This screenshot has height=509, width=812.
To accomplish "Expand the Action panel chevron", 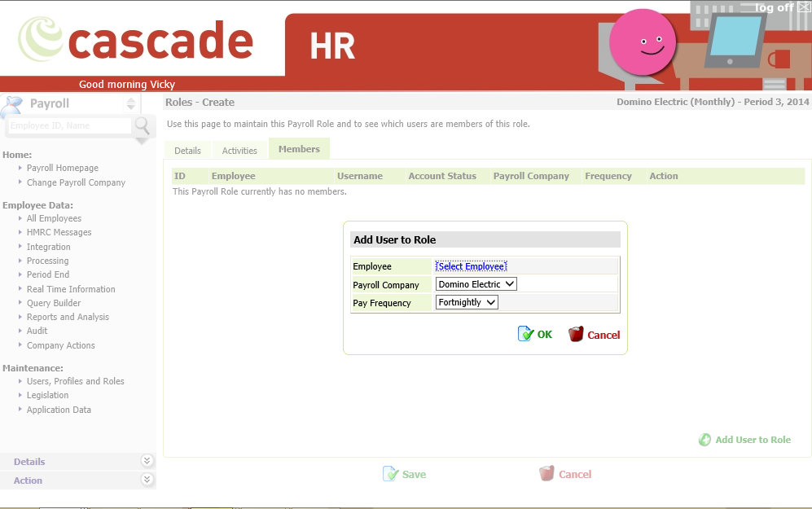I will (147, 480).
